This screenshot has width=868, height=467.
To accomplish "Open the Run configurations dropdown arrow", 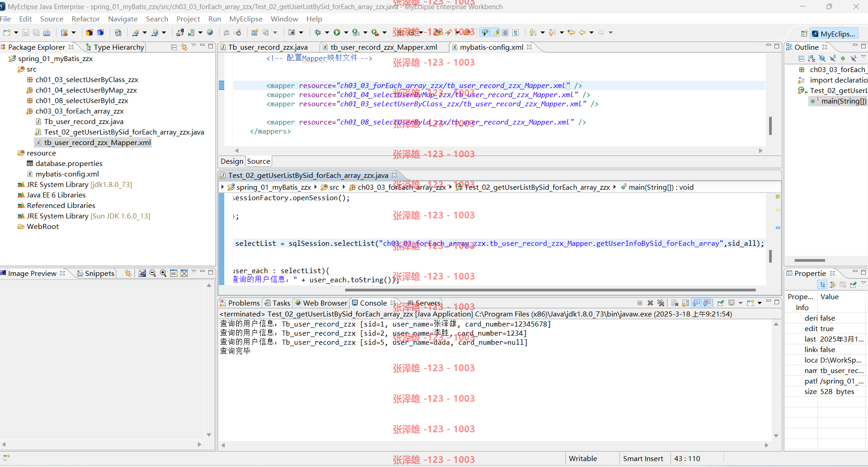I will click(346, 32).
